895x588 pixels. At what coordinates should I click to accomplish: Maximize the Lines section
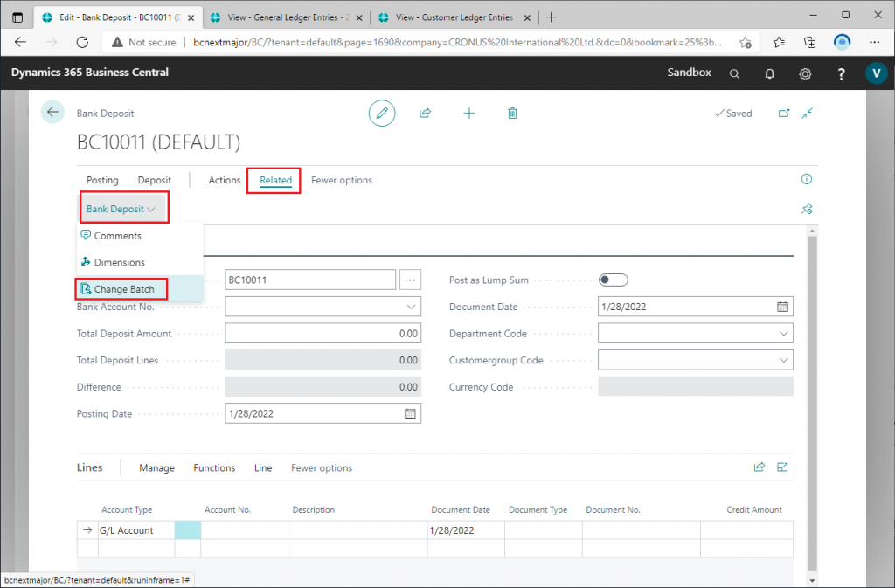[x=782, y=467]
